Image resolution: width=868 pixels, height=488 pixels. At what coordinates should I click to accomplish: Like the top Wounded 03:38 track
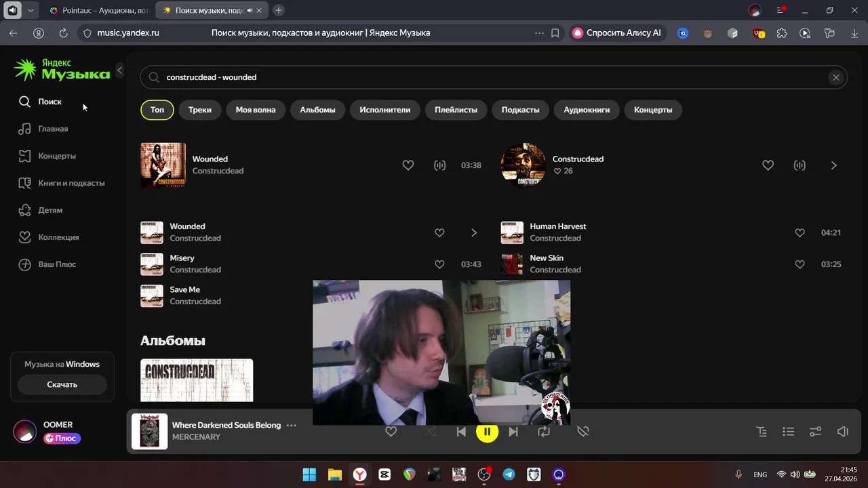pyautogui.click(x=408, y=165)
